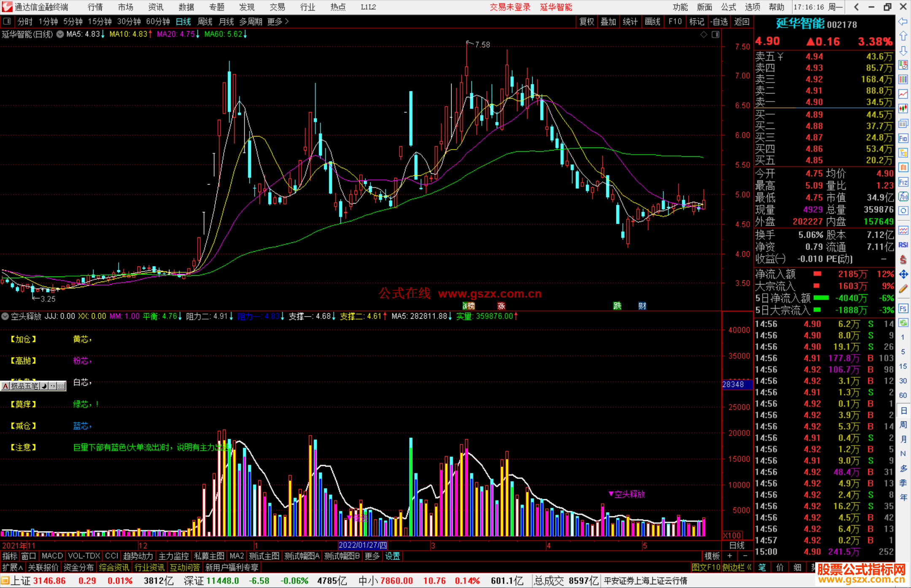Open the 行情 menu
Image resolution: width=911 pixels, height=588 pixels.
tap(95, 7)
